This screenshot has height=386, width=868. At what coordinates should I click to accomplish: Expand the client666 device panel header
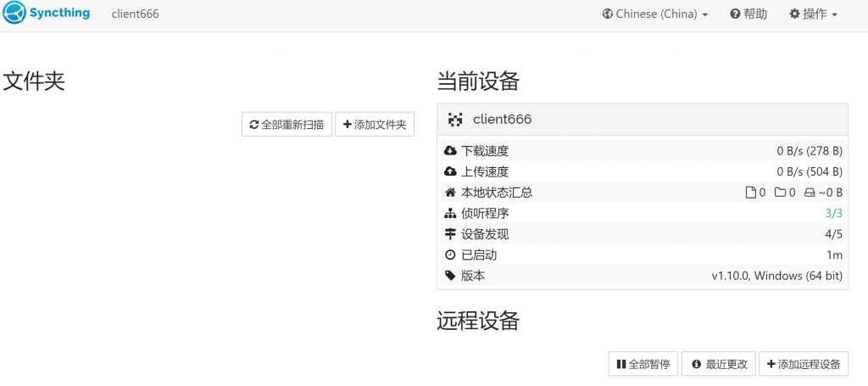tap(643, 119)
